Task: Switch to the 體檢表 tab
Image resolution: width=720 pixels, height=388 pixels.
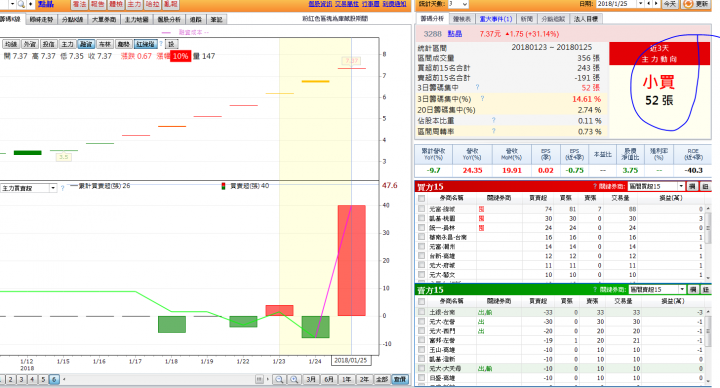Action: tap(461, 19)
